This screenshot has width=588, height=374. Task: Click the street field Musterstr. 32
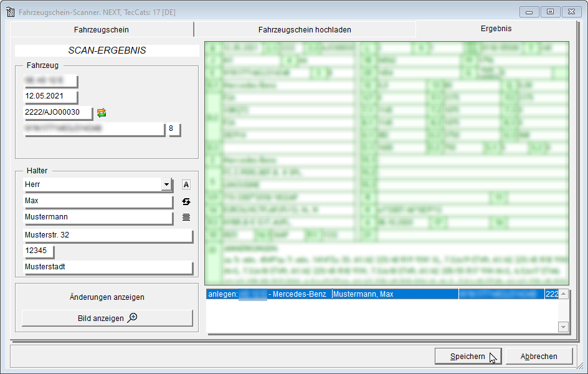point(108,235)
